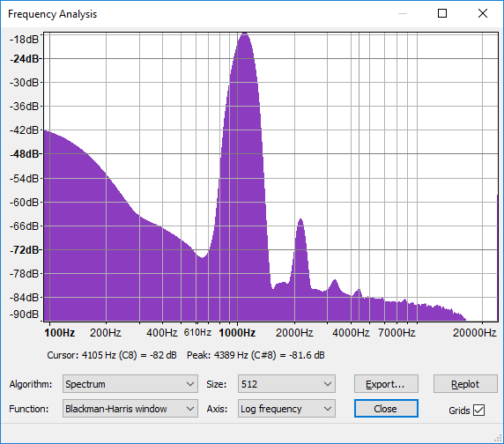Click the 1000Hz frequency label
The width and height of the screenshot is (504, 444).
(237, 332)
